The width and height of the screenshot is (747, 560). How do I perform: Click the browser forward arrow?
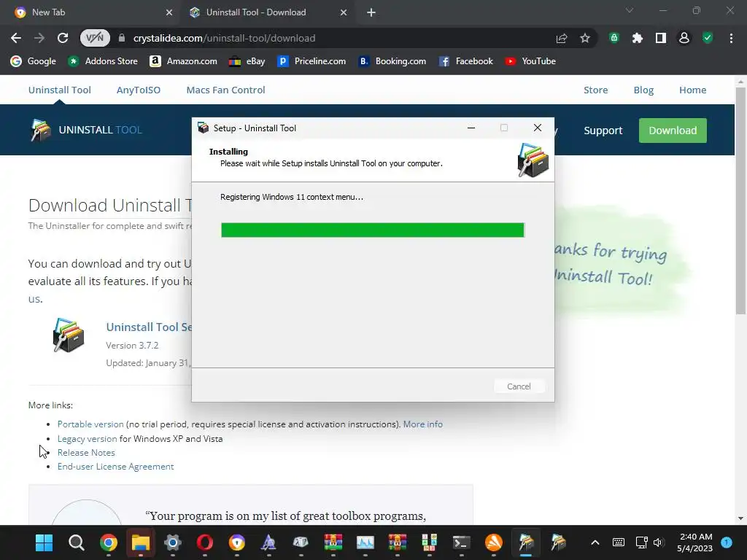39,38
